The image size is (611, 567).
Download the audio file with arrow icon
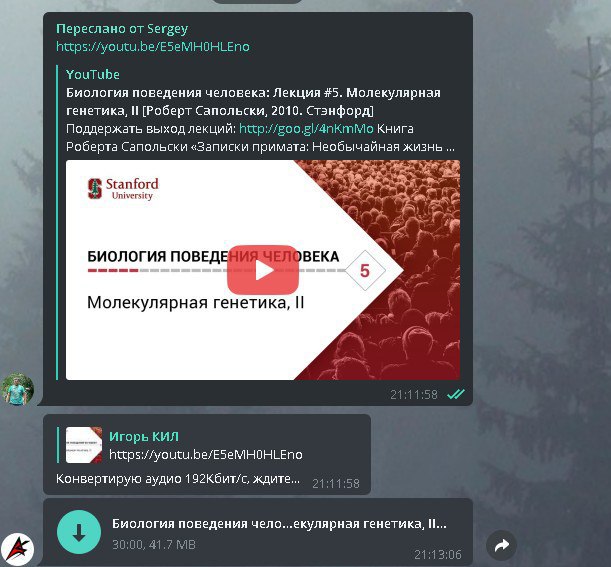click(79, 532)
